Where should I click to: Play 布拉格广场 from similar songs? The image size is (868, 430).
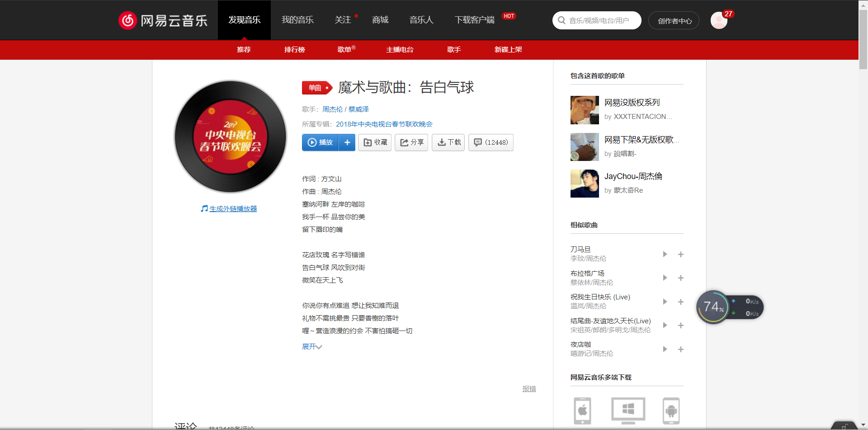[665, 278]
